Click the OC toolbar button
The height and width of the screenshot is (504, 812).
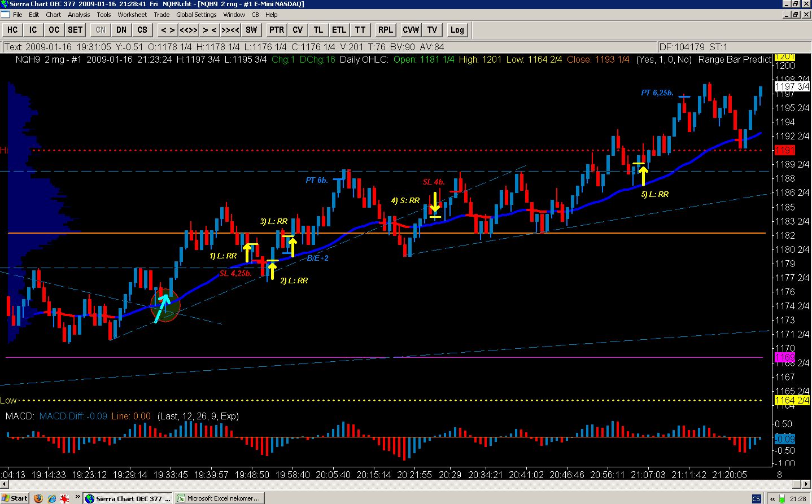[54, 30]
